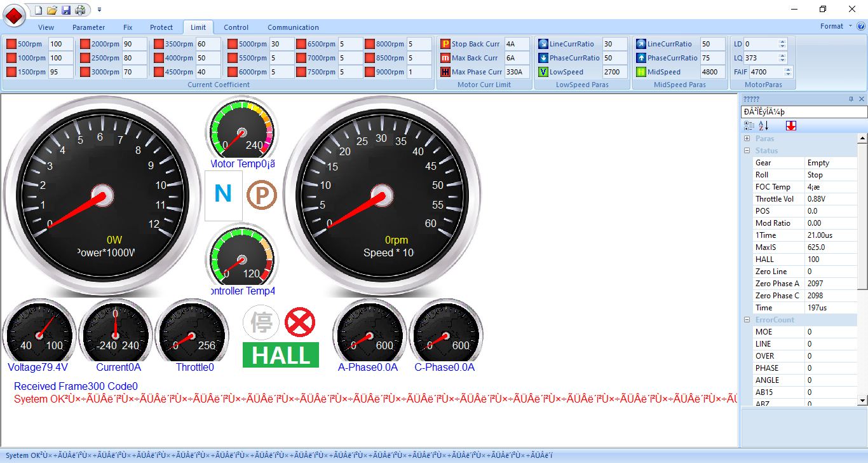Increase the LQ value with up stepper
This screenshot has width=868, height=463.
point(782,55)
